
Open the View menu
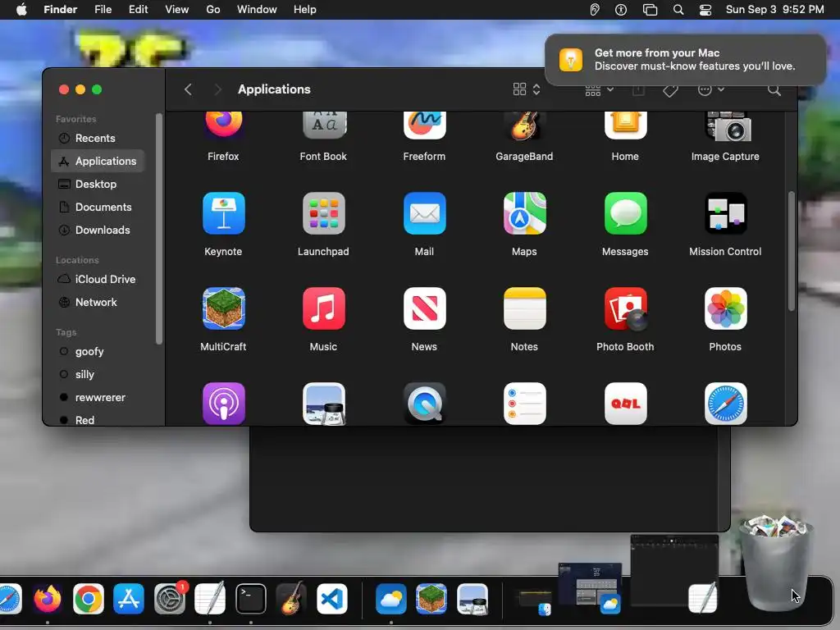pos(177,10)
